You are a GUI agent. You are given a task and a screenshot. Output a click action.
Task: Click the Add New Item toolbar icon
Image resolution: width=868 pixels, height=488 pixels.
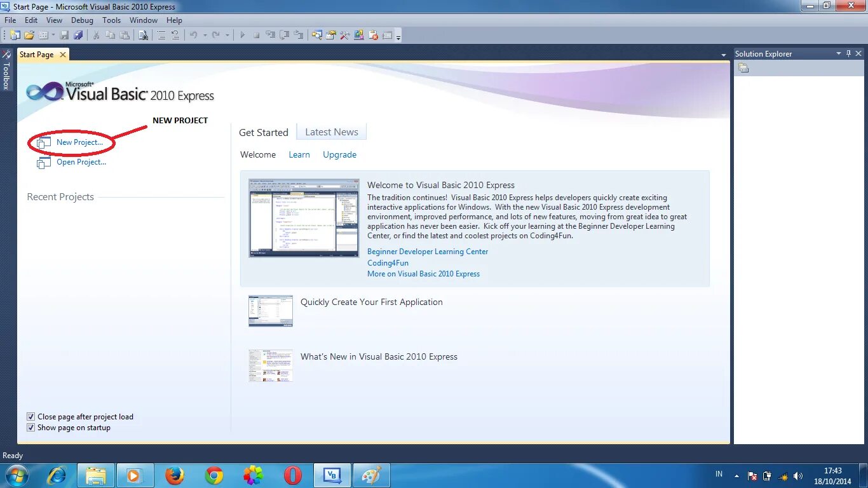(44, 35)
